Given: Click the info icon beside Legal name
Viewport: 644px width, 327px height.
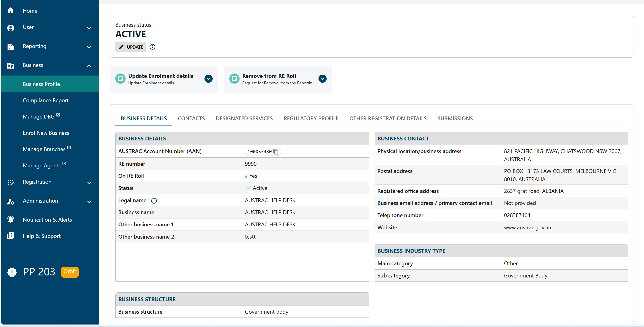Looking at the screenshot, I should tap(154, 201).
